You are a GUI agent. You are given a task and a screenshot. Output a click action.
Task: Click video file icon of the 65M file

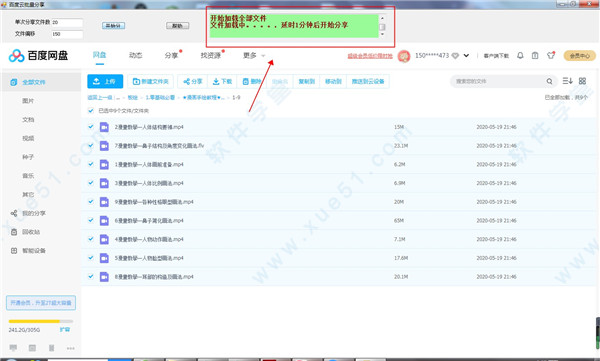pos(104,221)
